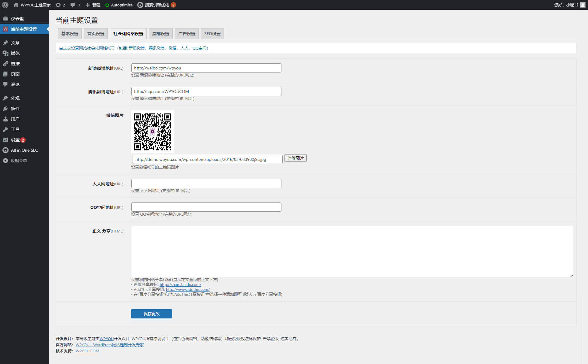
Task: Click the textarea resize handle of 正文 分享
Action: pos(571,275)
